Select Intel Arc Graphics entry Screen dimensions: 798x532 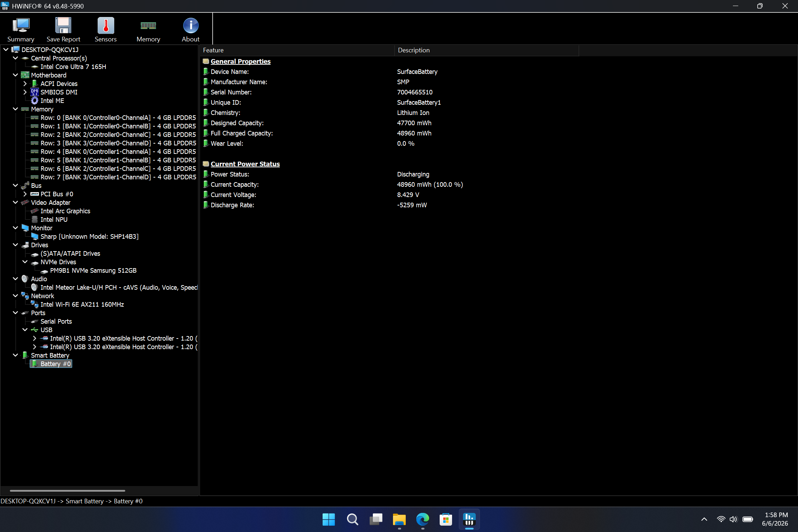pos(65,211)
